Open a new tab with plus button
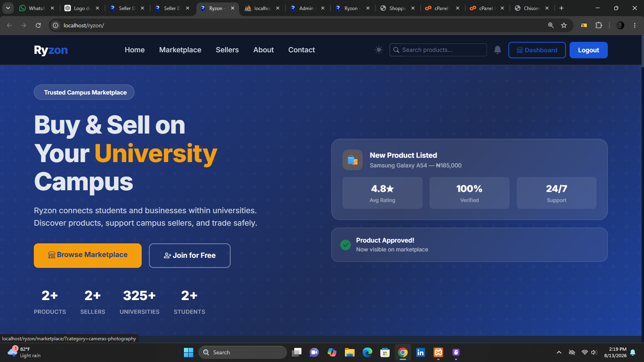Screen dimensions: 644x362 click(561, 8)
